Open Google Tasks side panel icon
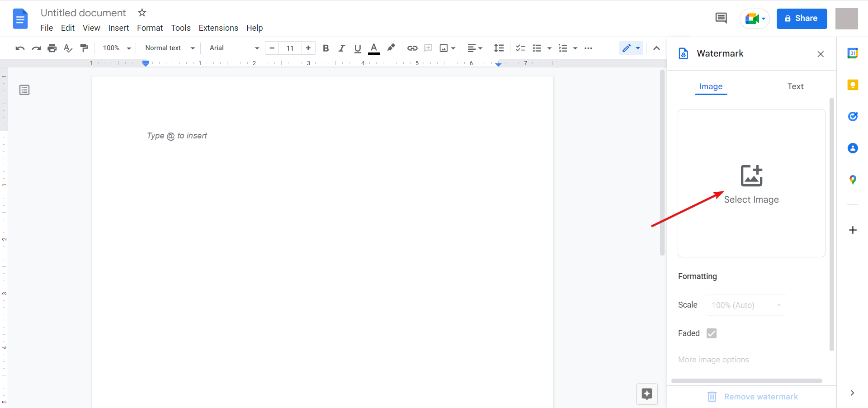 click(x=853, y=116)
